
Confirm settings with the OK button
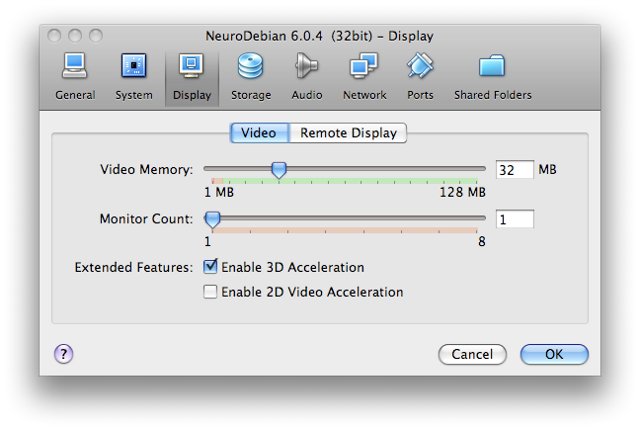click(554, 354)
